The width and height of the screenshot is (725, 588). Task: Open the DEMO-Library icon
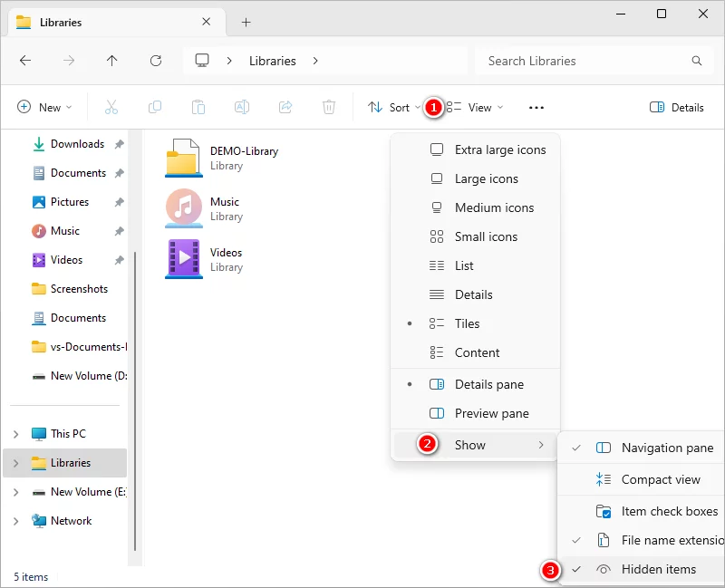184,158
